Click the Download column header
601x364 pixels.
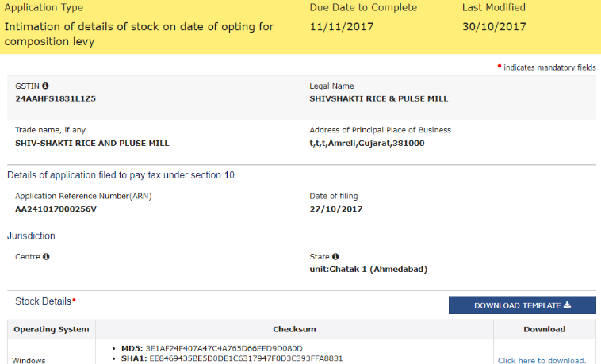[544, 329]
